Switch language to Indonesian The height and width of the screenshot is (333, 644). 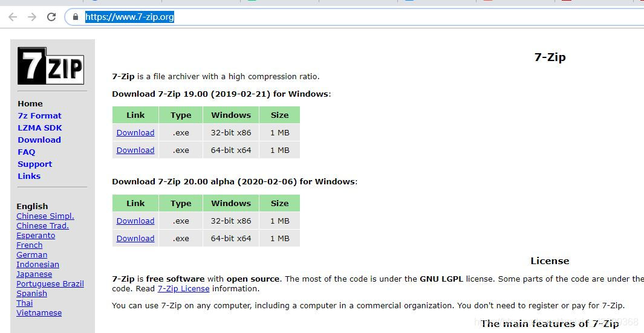pos(37,265)
